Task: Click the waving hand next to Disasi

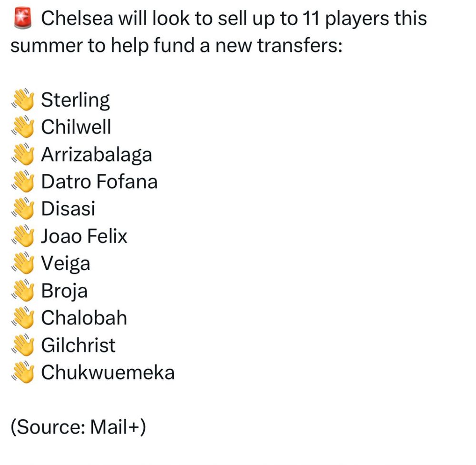Action: pos(23,209)
